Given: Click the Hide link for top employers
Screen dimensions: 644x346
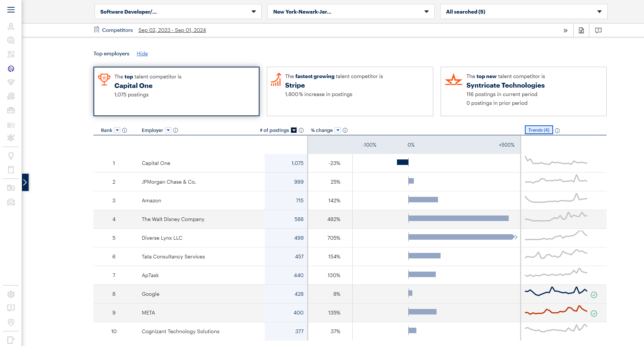Looking at the screenshot, I should 142,54.
